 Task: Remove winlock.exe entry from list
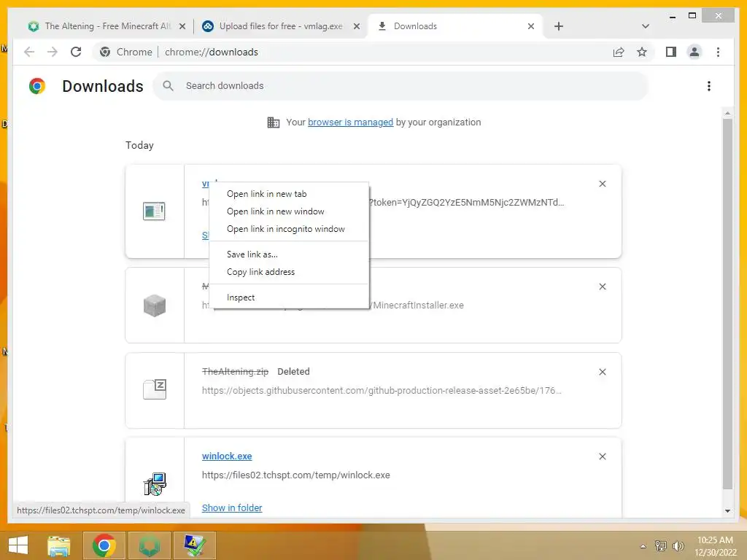click(602, 456)
